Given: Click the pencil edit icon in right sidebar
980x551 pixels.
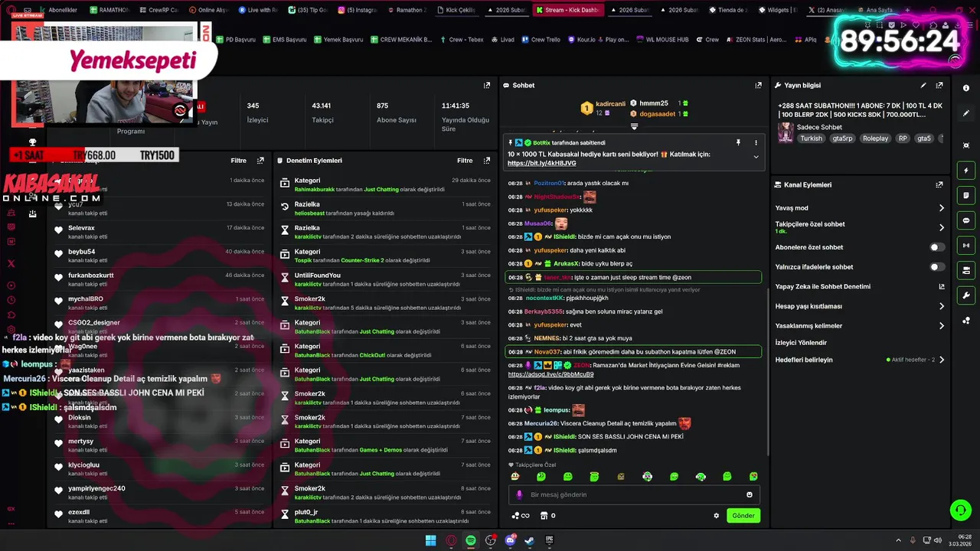Looking at the screenshot, I should coord(966,113).
